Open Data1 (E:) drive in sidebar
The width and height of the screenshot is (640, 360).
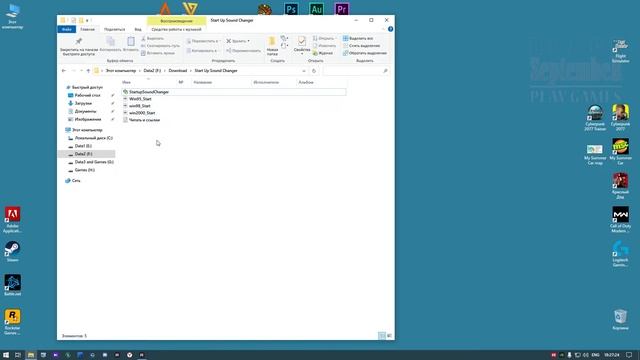tap(83, 146)
